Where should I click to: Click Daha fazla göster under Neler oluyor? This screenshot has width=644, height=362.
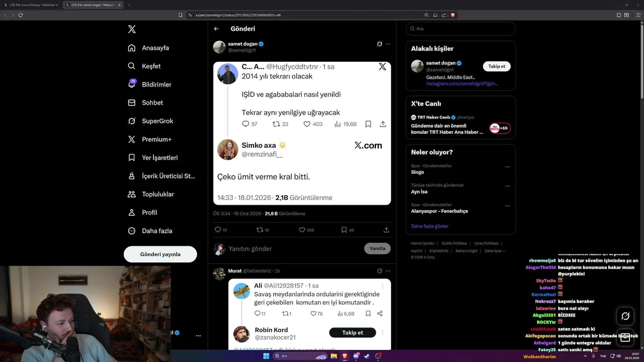[x=430, y=226]
